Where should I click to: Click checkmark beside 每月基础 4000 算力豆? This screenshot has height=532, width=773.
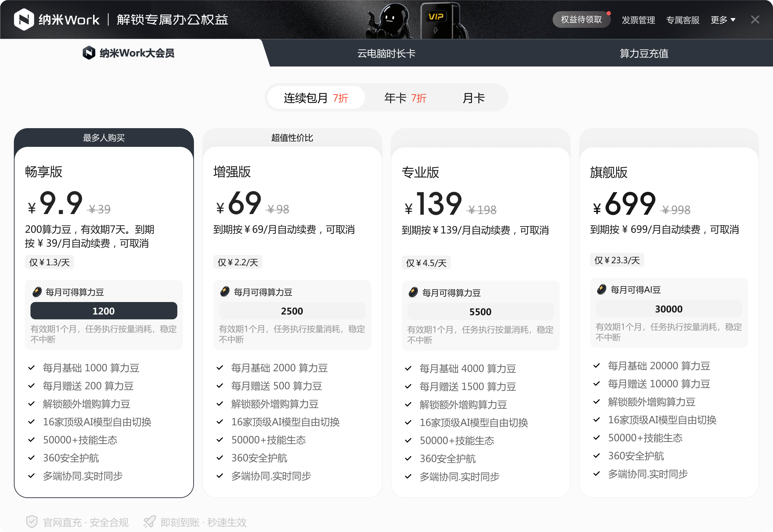pyautogui.click(x=408, y=369)
